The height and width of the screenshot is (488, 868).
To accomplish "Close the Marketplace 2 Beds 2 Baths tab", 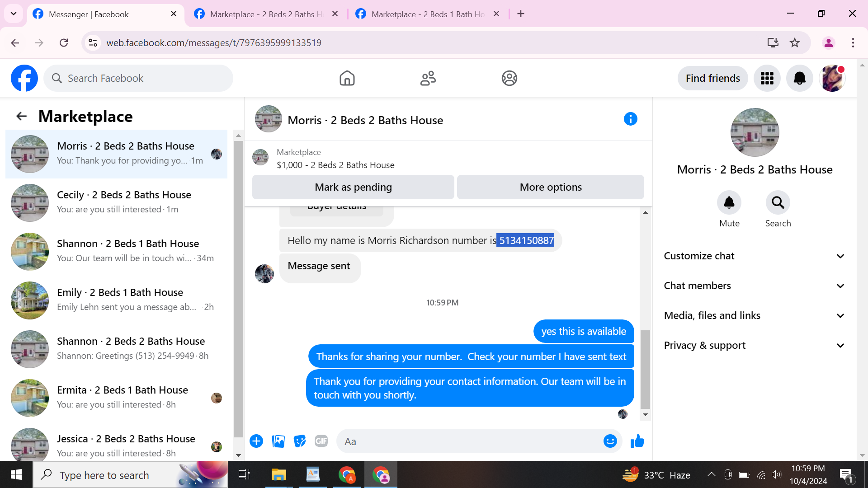I will [335, 14].
